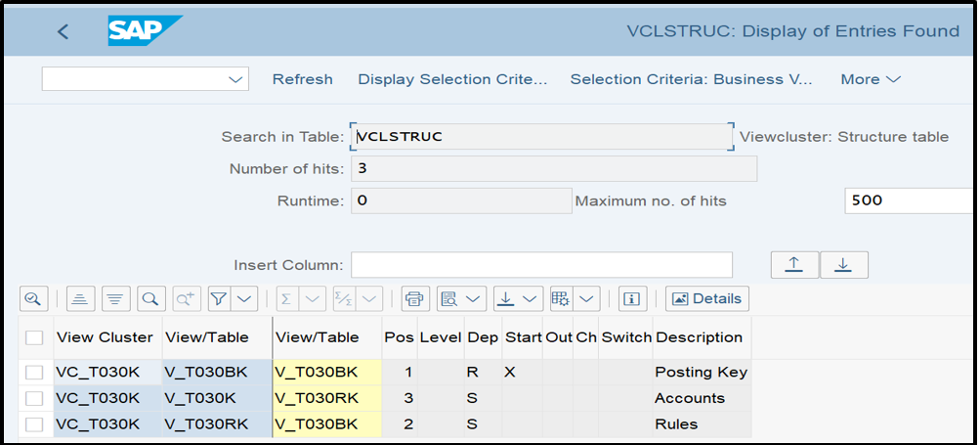980x445 pixels.
Task: Click the Switch column header
Action: 625,338
